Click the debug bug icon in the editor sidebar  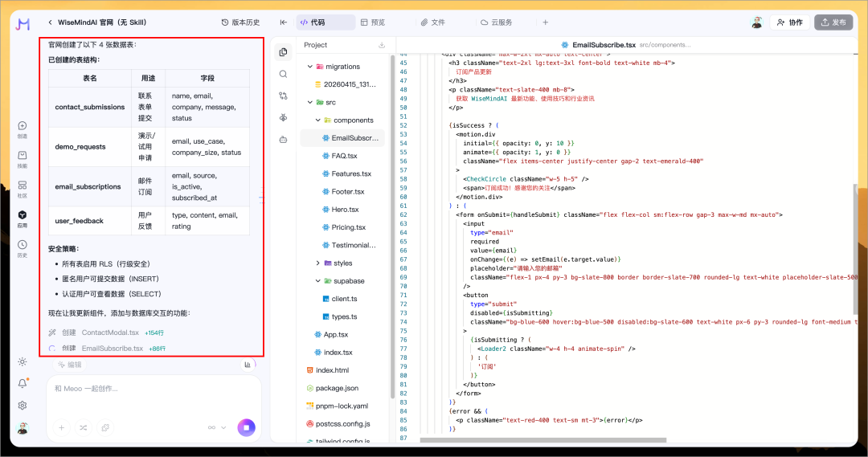tap(283, 117)
